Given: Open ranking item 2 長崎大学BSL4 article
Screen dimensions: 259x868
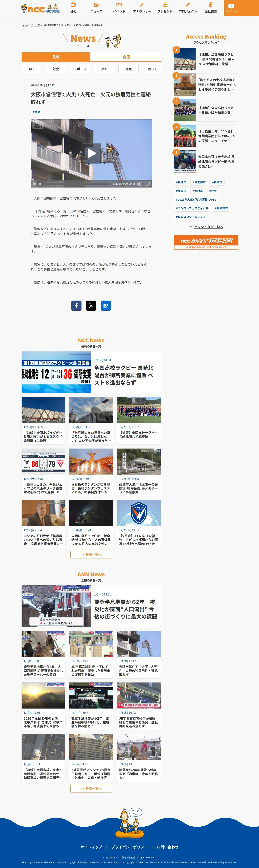Looking at the screenshot, I should (x=206, y=85).
